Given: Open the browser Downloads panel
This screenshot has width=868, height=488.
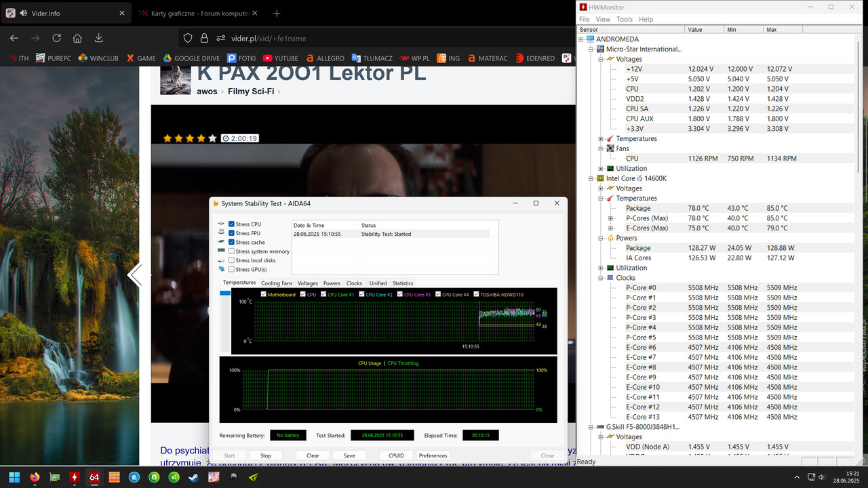Looking at the screenshot, I should coord(99,38).
